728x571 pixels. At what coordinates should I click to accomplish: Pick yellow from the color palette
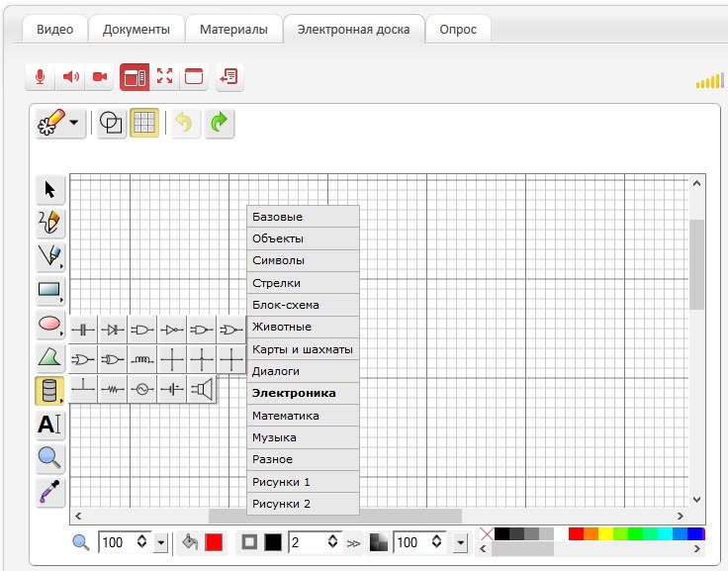(x=605, y=533)
